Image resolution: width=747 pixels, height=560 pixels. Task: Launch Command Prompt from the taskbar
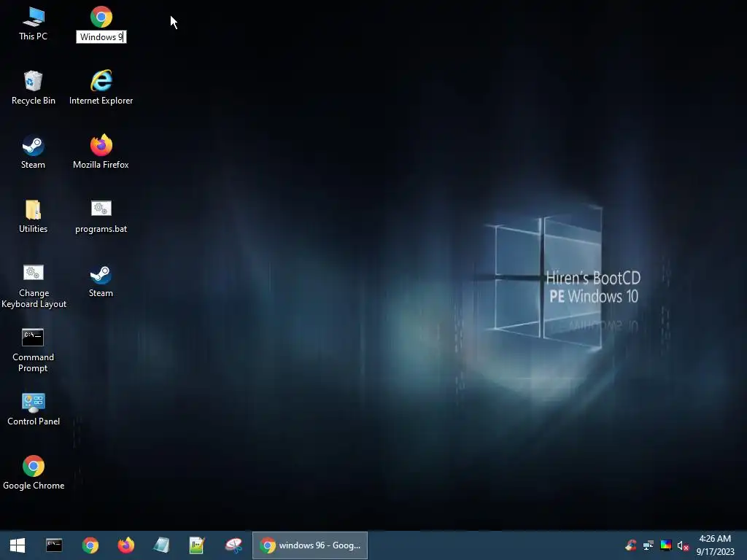(54, 545)
